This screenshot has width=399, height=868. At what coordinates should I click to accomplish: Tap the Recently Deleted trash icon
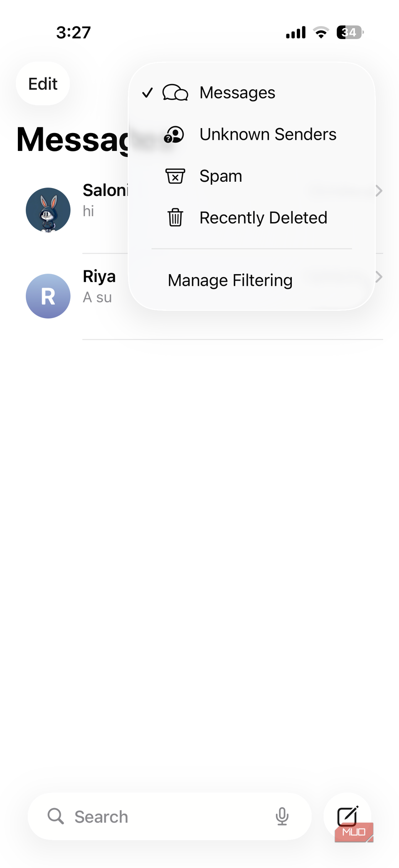(x=175, y=218)
